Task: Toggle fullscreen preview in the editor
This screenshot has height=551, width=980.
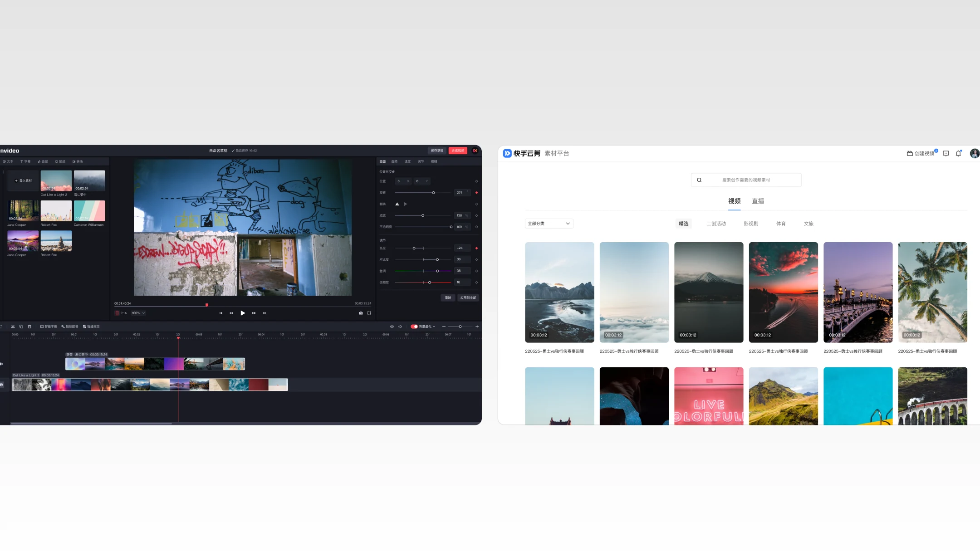Action: pos(369,313)
